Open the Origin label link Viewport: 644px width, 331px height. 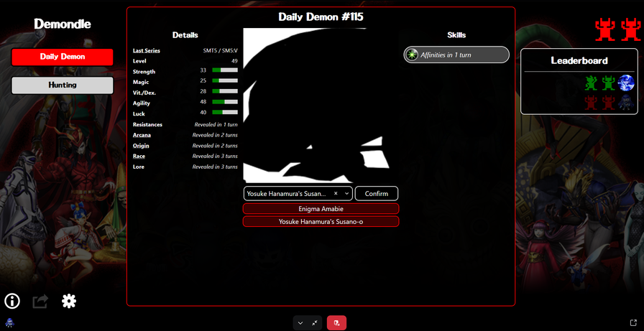[141, 146]
